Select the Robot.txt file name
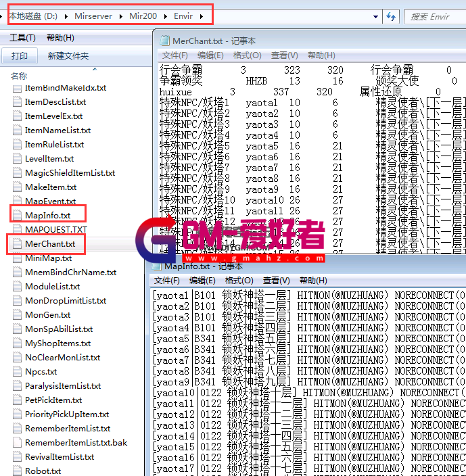The height and width of the screenshot is (476, 466). click(x=43, y=471)
